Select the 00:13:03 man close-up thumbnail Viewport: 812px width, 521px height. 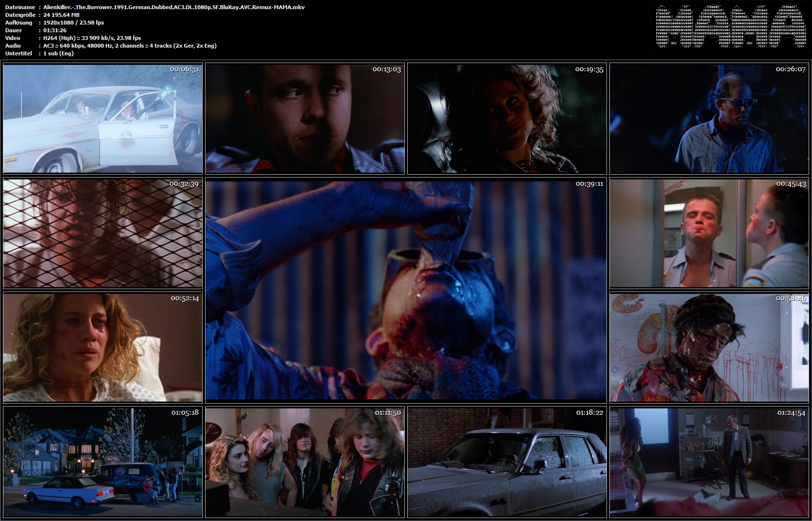(305, 118)
